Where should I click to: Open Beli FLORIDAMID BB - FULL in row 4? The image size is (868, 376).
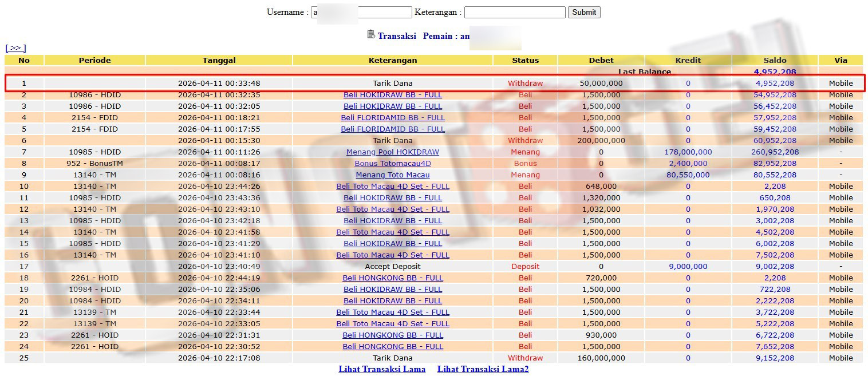[393, 117]
